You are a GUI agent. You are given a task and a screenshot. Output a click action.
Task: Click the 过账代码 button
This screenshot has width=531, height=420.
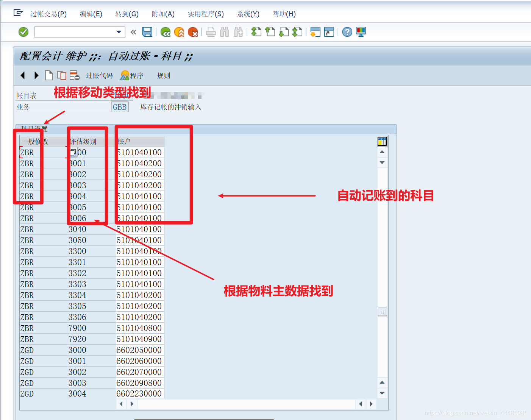coord(99,76)
